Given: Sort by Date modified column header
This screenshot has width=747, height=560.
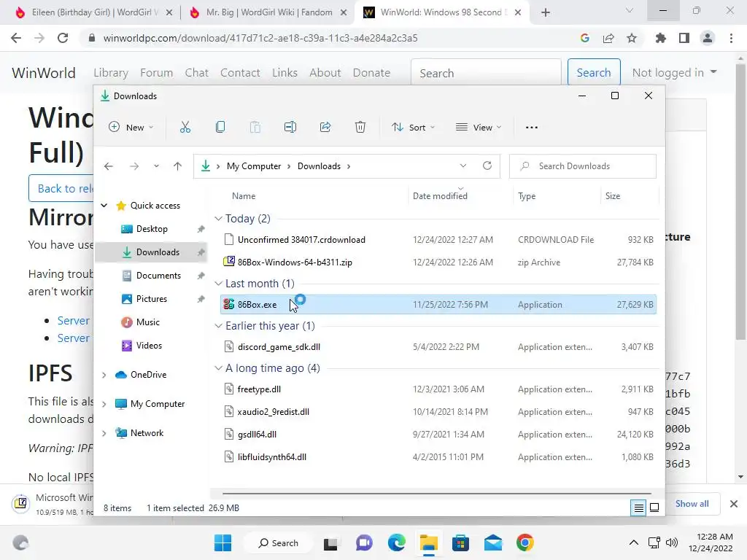Looking at the screenshot, I should tap(440, 195).
